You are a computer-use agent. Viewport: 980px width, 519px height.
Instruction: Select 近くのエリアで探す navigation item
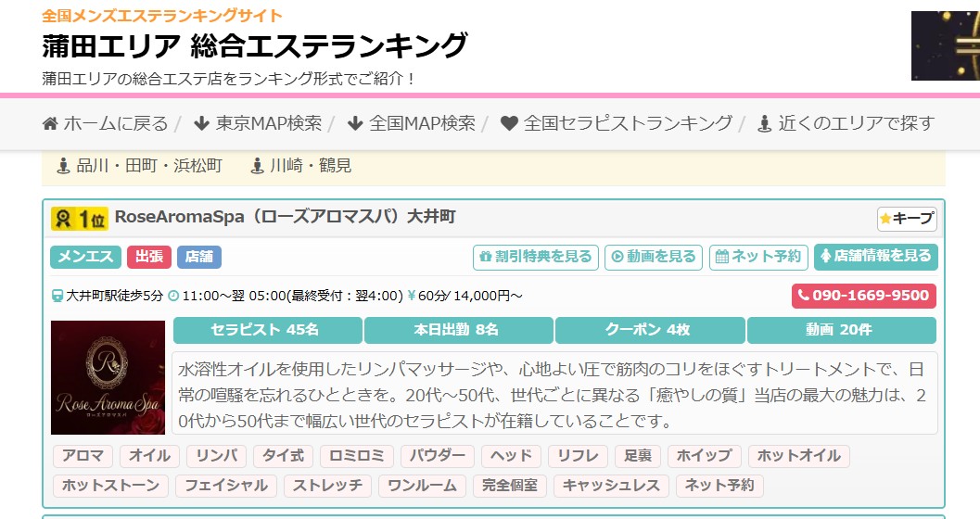pyautogui.click(x=846, y=123)
